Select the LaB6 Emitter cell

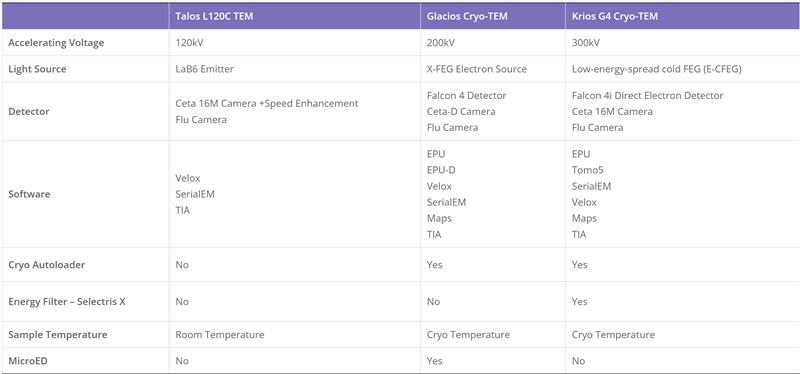[204, 69]
